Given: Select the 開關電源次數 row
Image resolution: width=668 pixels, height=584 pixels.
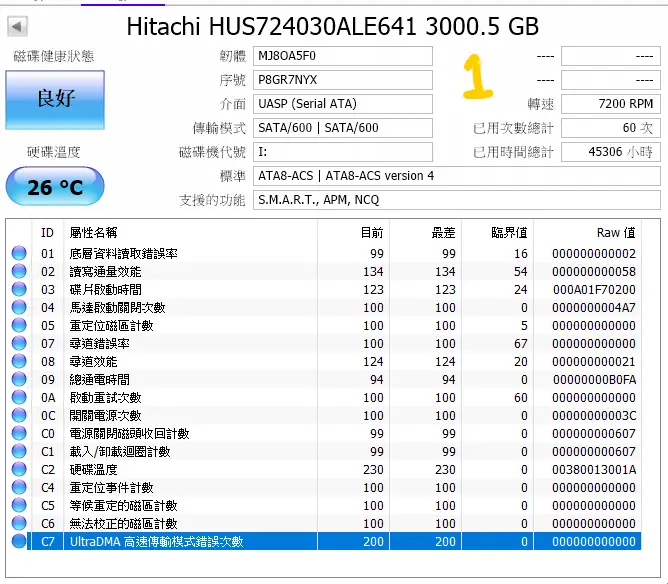Looking at the screenshot, I should [x=326, y=415].
